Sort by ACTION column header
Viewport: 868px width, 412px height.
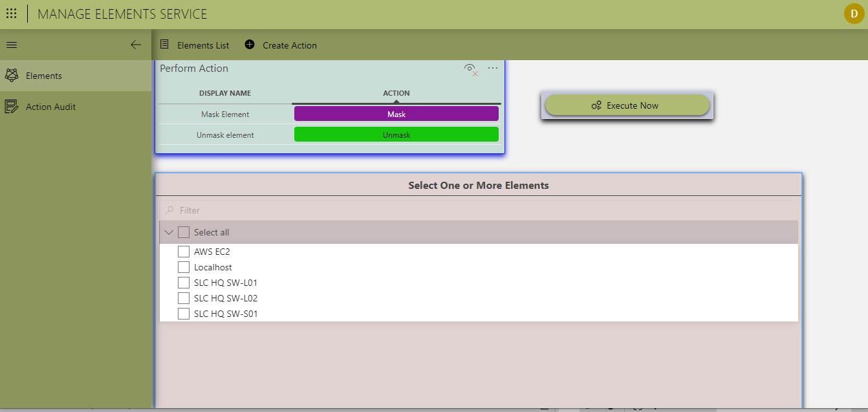click(396, 93)
